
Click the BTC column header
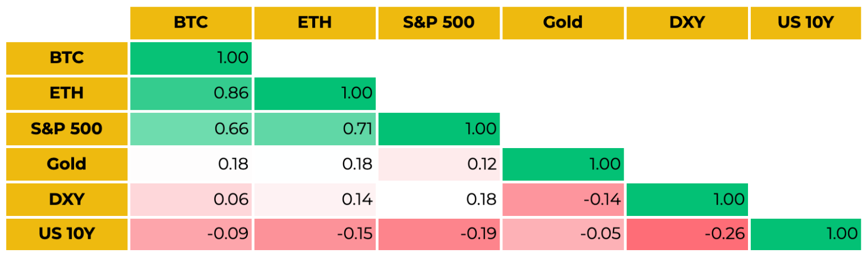[x=191, y=23]
